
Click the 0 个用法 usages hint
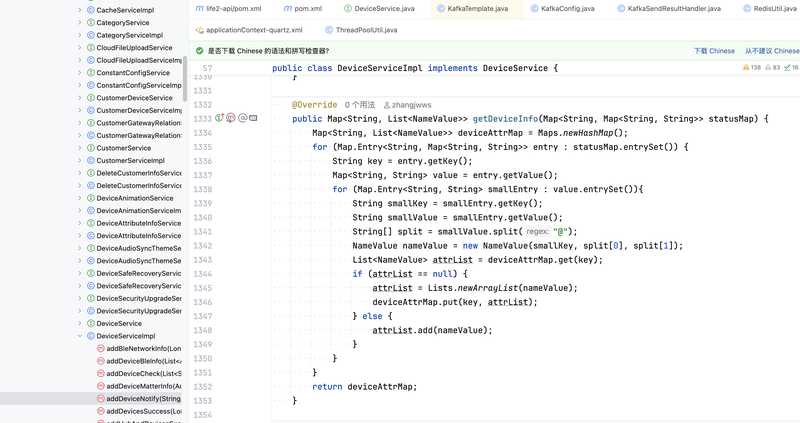point(360,105)
